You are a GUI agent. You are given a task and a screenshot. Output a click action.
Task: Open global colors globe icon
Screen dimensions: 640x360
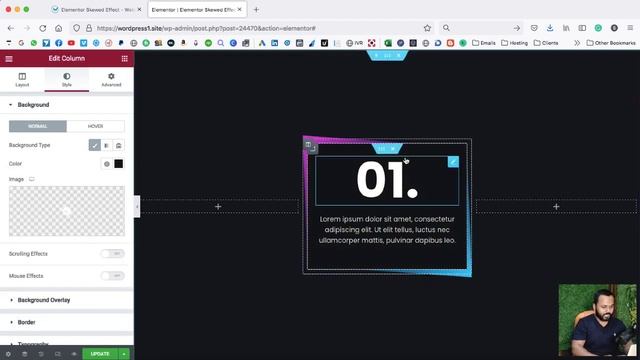coord(107,164)
